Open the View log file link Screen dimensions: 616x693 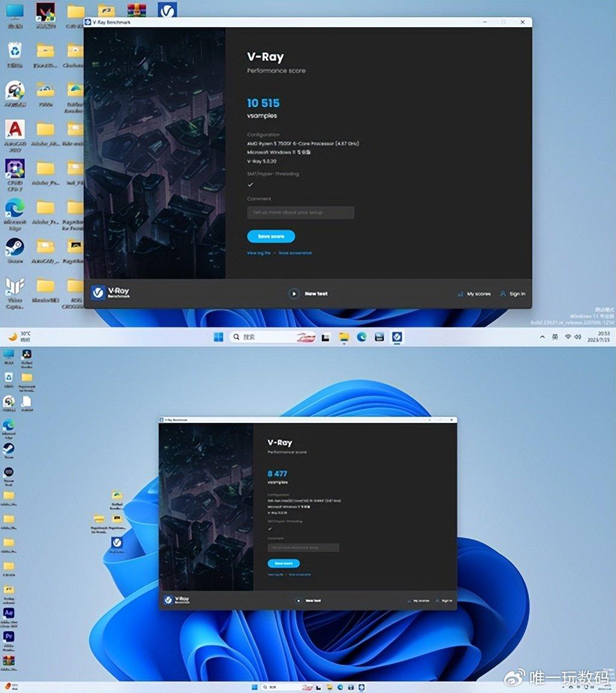pyautogui.click(x=258, y=253)
